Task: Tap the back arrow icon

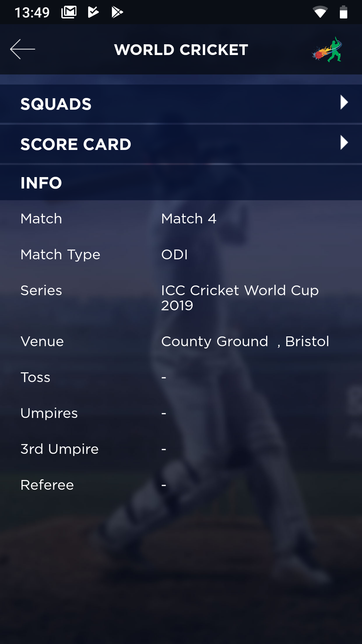Action: point(22,49)
